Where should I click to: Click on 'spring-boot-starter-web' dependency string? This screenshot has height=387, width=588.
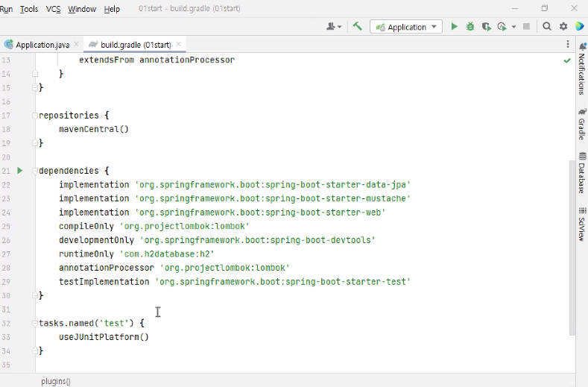[x=260, y=213]
